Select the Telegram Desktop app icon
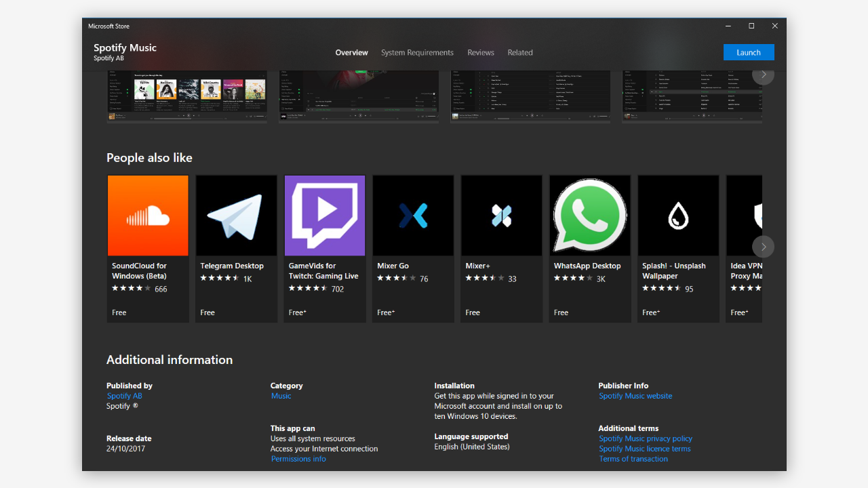 point(236,215)
